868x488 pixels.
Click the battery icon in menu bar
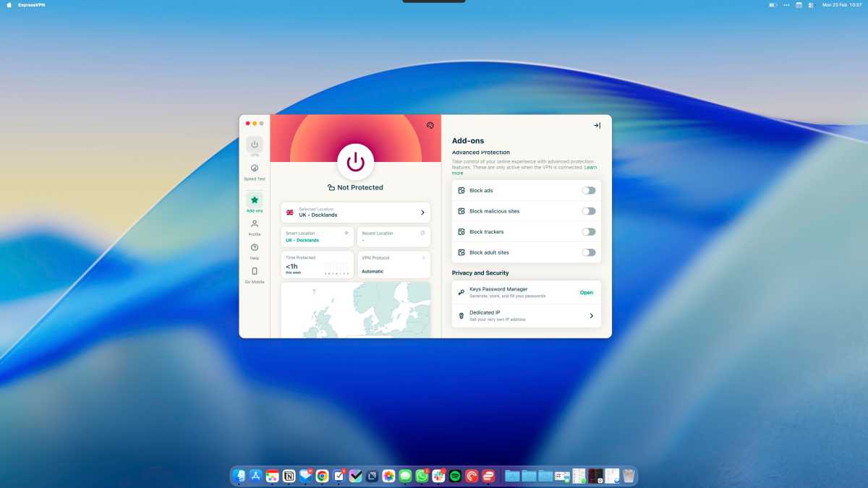pyautogui.click(x=773, y=4)
